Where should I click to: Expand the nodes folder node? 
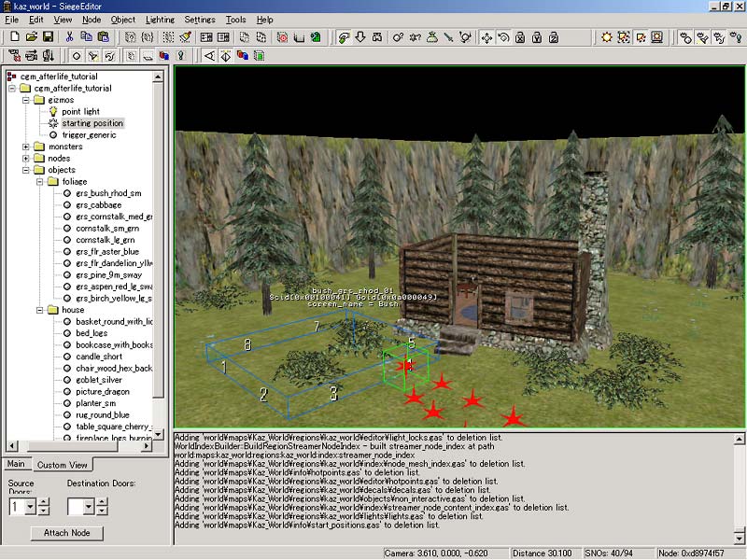click(x=26, y=159)
